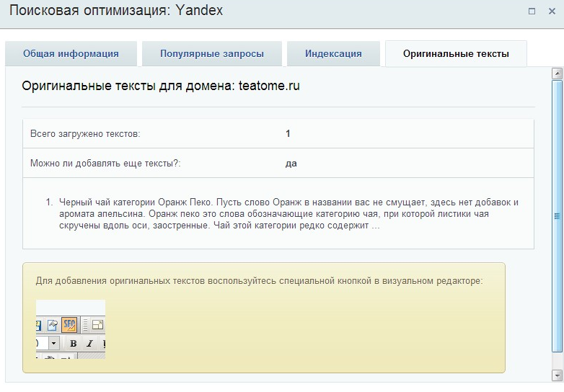Image resolution: width=564 pixels, height=392 pixels.
Task: Click the loaded texts count '1'
Action: (288, 133)
